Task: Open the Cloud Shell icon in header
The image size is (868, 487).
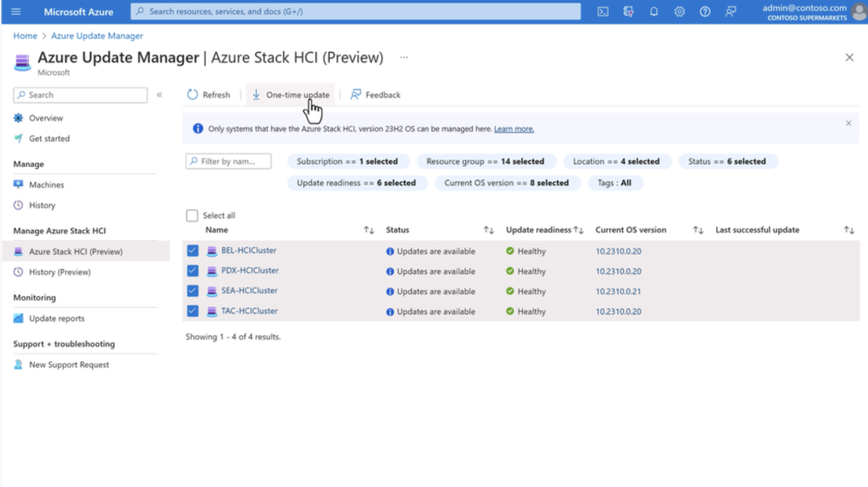Action: coord(603,12)
